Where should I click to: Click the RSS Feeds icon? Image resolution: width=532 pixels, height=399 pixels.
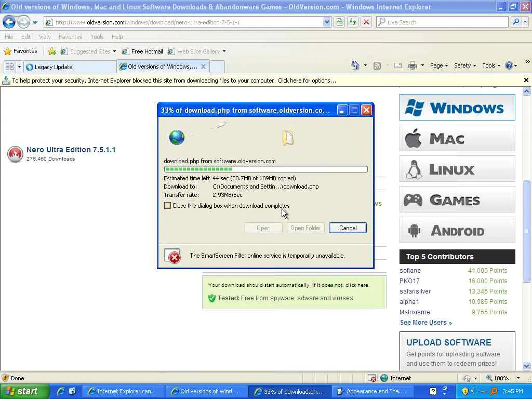tap(377, 66)
